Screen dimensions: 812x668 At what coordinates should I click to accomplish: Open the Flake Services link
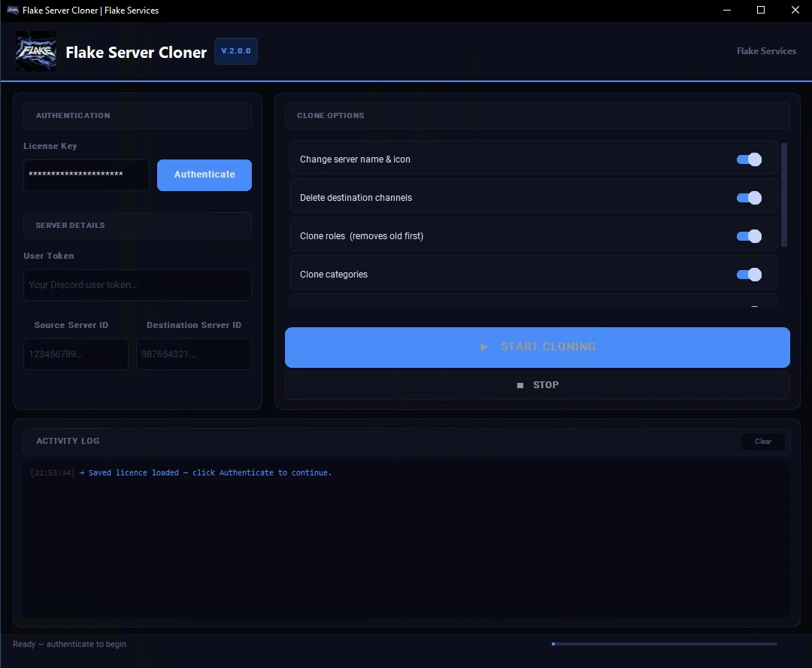(x=766, y=51)
